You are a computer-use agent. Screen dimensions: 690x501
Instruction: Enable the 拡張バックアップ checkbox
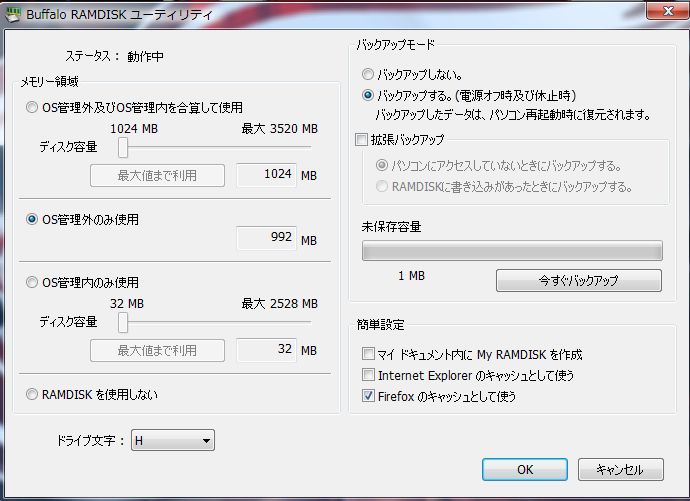tap(361, 140)
